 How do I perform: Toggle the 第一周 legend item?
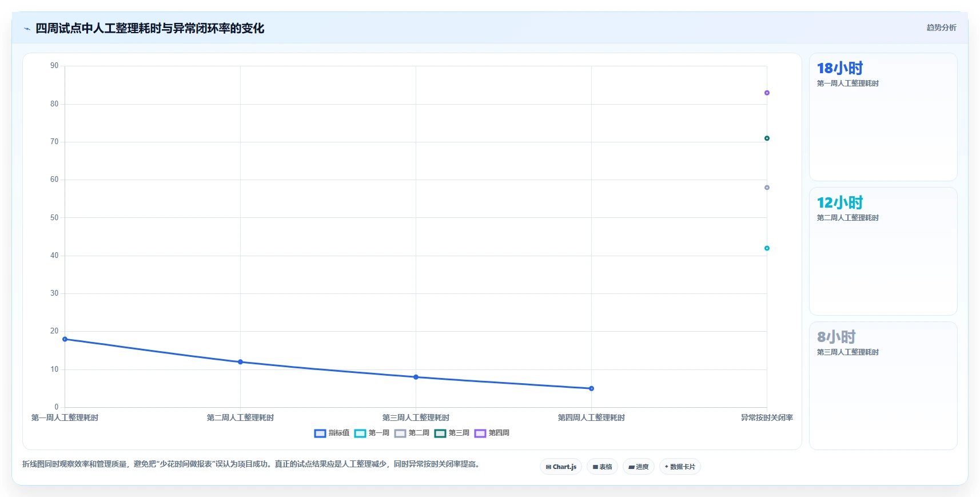pos(372,433)
